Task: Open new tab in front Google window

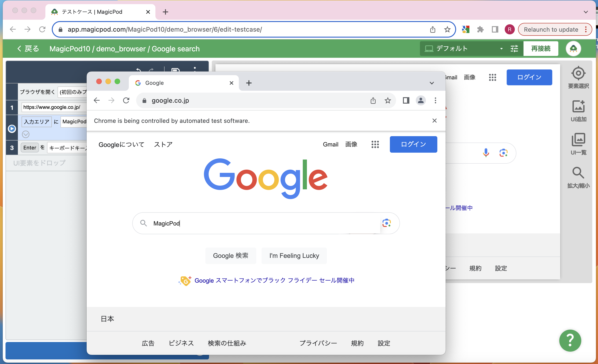Action: (x=249, y=83)
